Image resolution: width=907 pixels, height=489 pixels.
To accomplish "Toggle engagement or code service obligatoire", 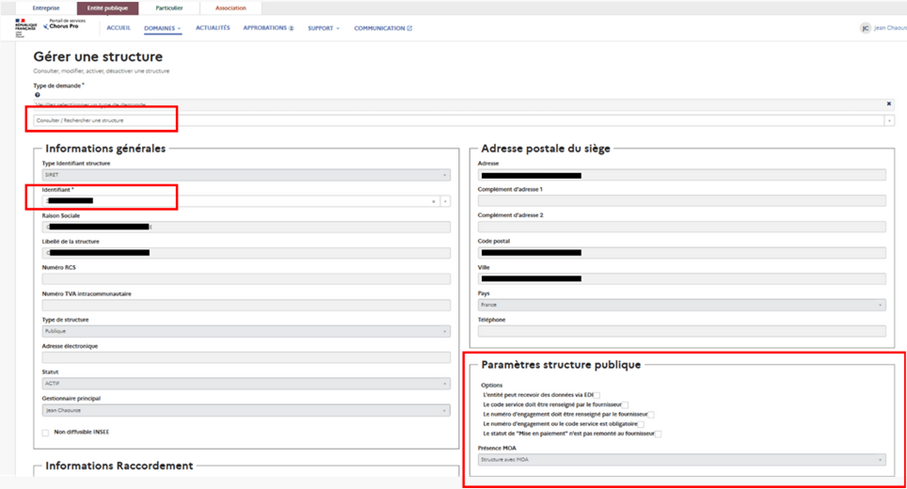I will [x=641, y=424].
